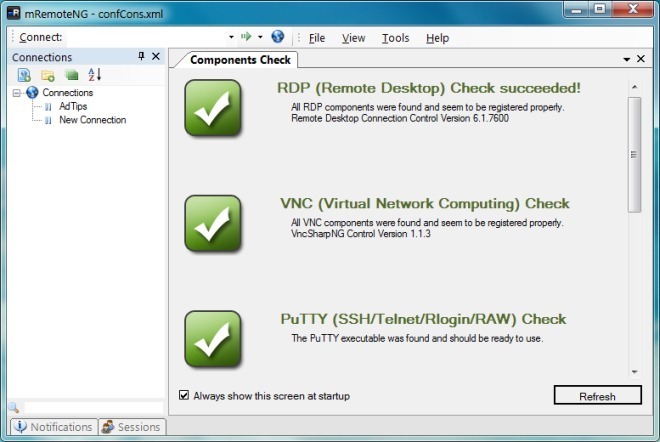
Task: Click the PuTTY Check heading
Action: [x=423, y=320]
